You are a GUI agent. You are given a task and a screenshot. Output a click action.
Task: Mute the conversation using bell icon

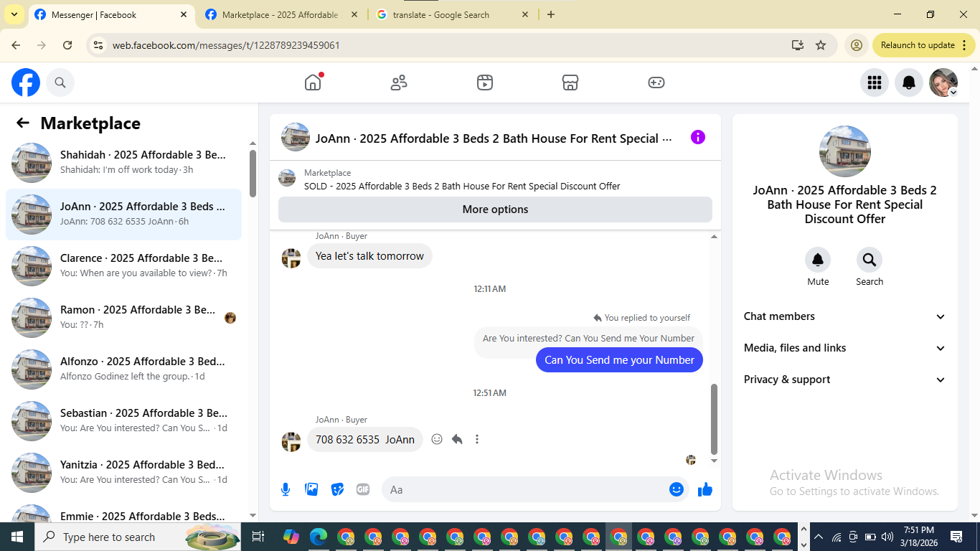coord(818,260)
